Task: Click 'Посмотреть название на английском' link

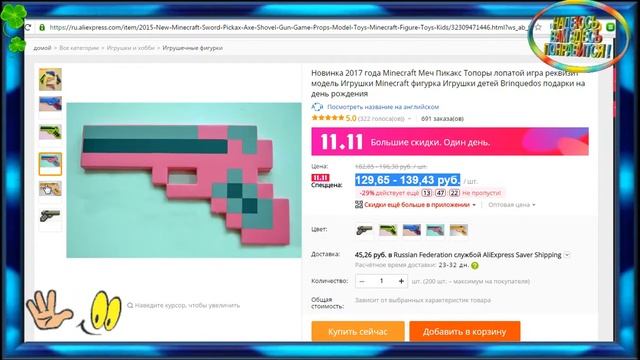Action: tap(383, 107)
